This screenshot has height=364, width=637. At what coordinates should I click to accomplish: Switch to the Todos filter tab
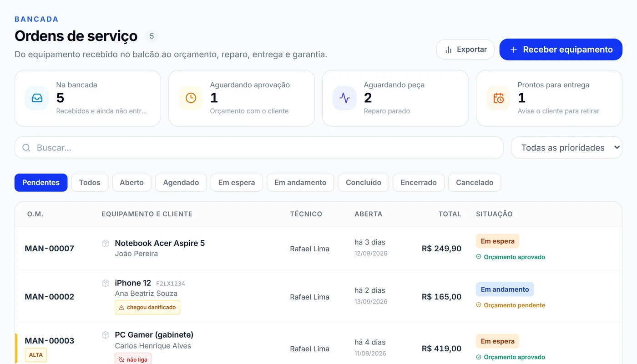tap(90, 183)
